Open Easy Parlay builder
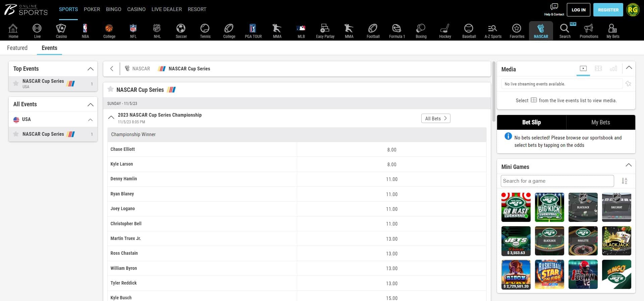Image resolution: width=644 pixels, height=301 pixels. (x=325, y=31)
